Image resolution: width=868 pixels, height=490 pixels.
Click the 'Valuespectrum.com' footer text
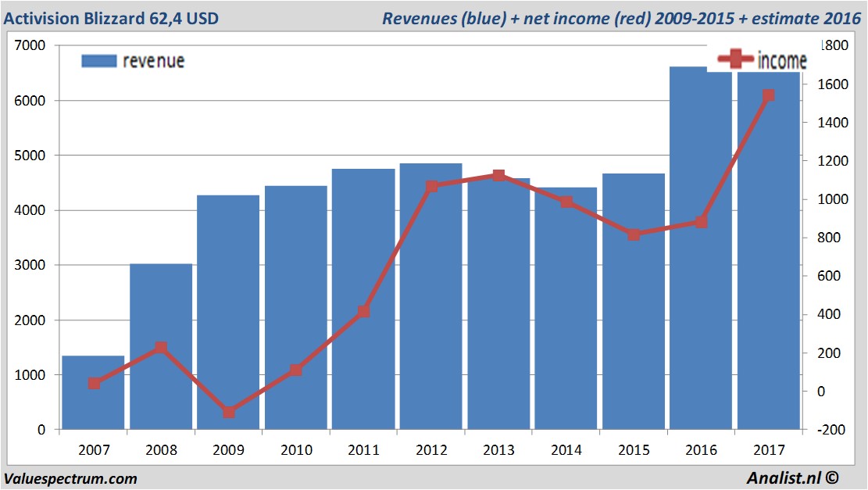pos(70,478)
